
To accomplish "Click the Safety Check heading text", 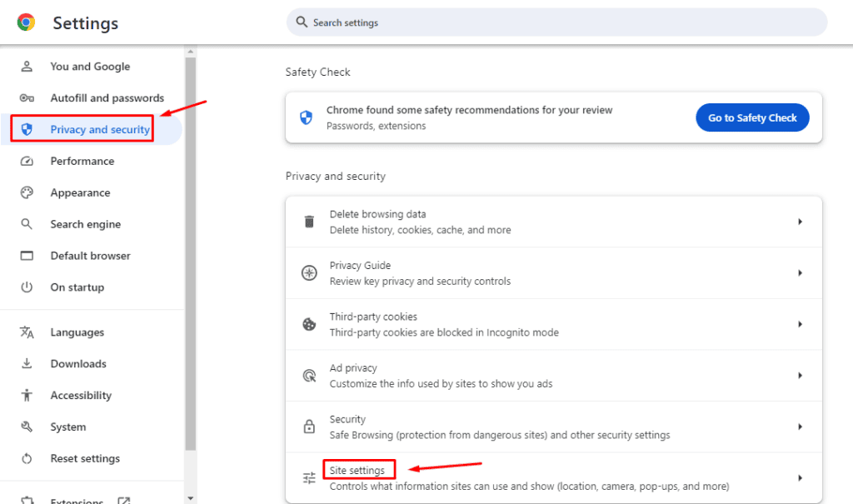I will tap(317, 72).
